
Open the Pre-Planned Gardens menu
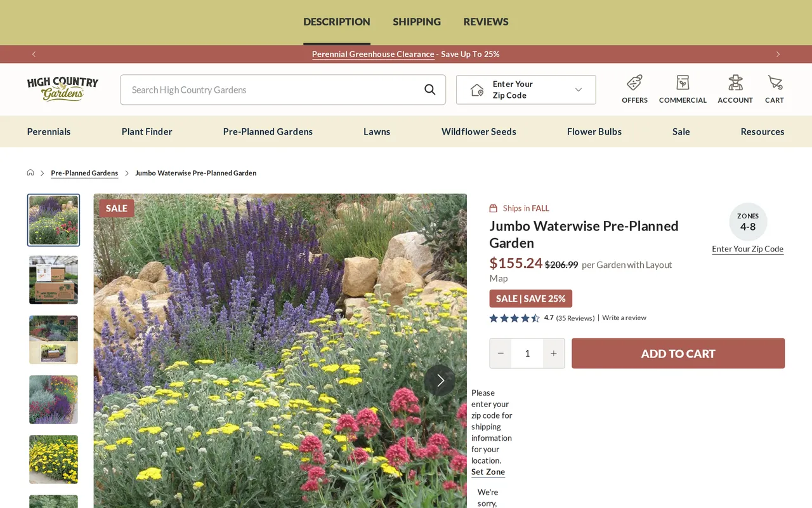pyautogui.click(x=268, y=131)
